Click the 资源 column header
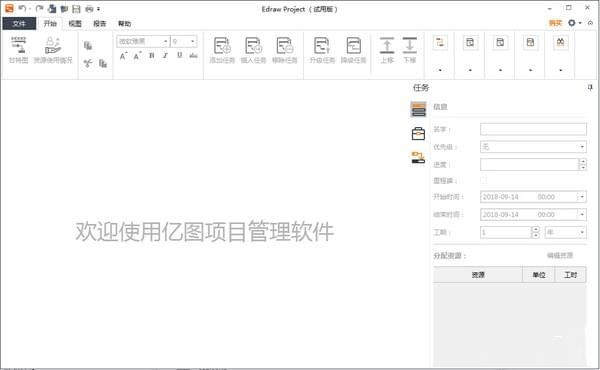600x370 pixels. (478, 275)
